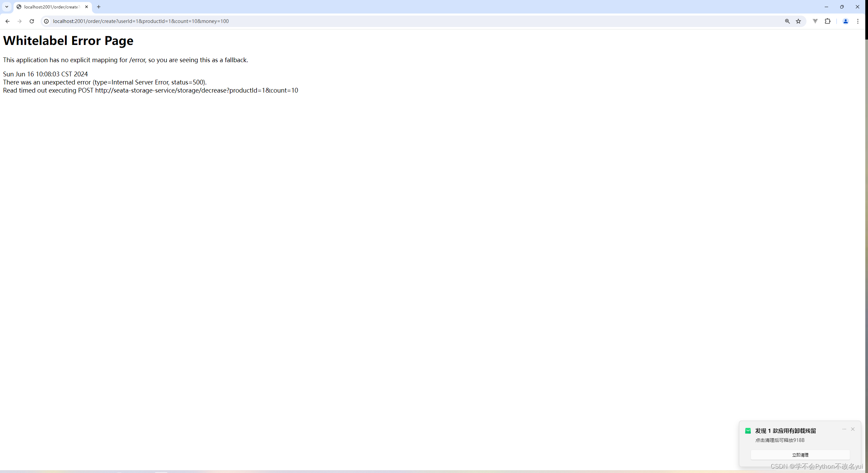The height and width of the screenshot is (473, 868).
Task: Reload the current page
Action: [x=32, y=21]
